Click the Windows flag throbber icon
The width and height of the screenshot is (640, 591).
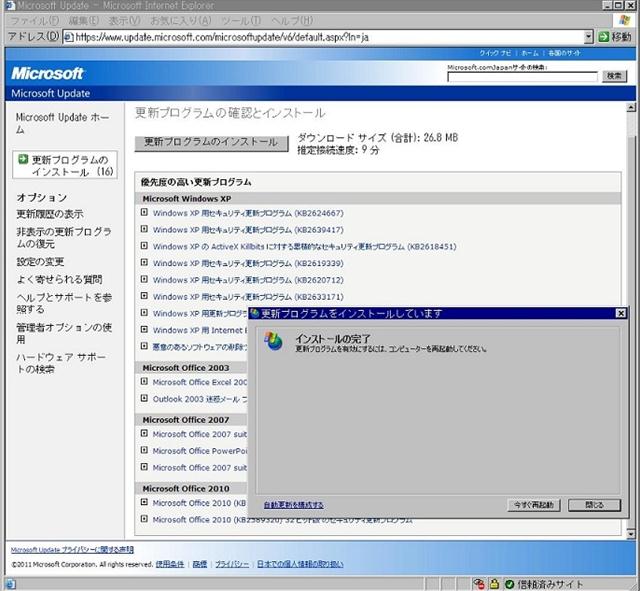point(624,20)
